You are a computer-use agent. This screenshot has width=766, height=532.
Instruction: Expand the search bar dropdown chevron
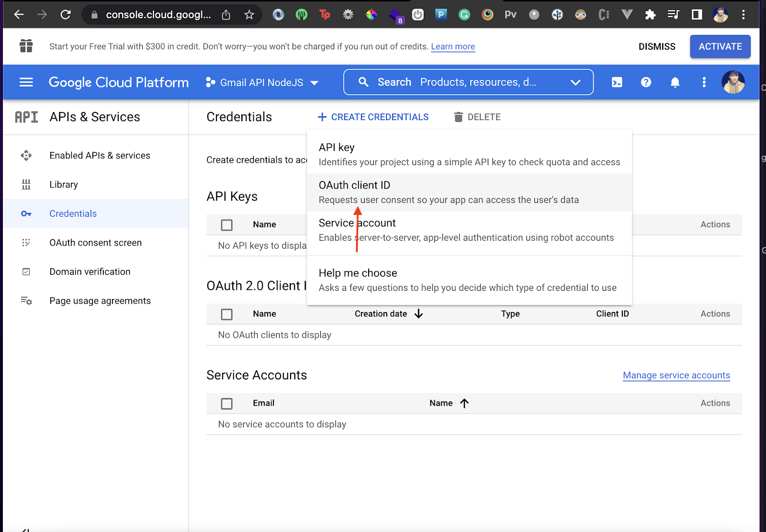pos(575,82)
